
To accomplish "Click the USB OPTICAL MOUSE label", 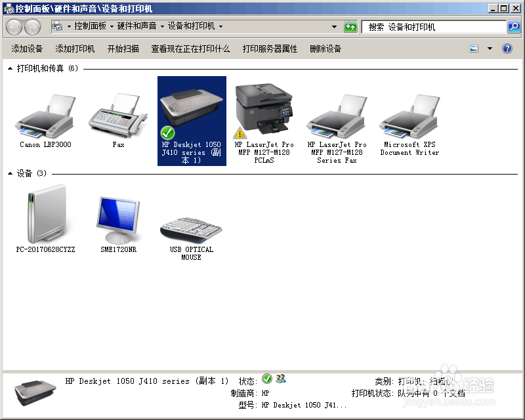I will [x=191, y=253].
